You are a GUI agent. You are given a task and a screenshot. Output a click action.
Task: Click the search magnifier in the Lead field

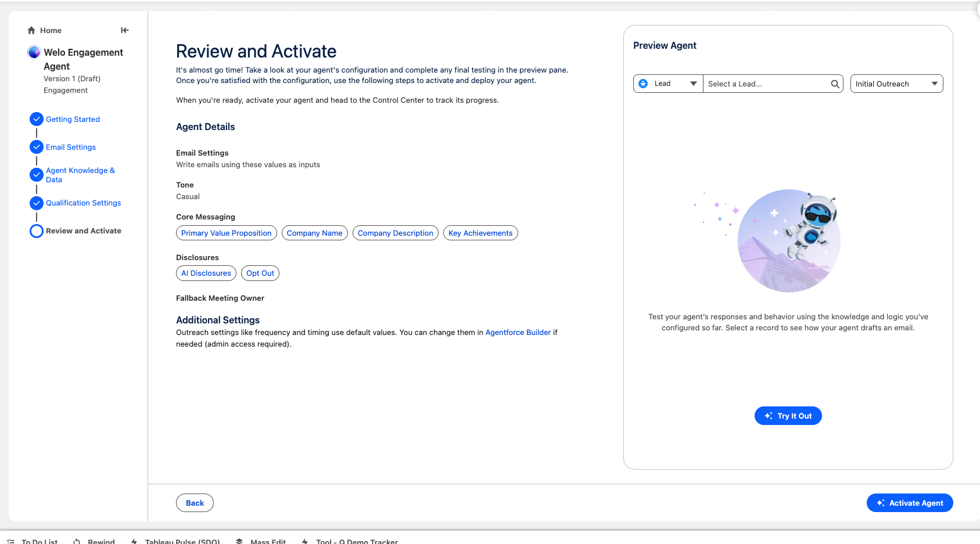pyautogui.click(x=835, y=84)
